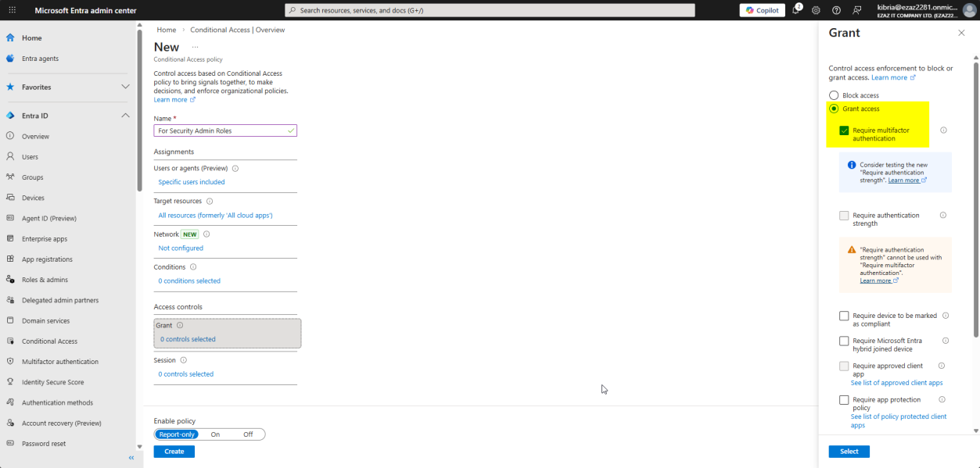Click Conditional Access | Overview breadcrumb

click(x=237, y=30)
